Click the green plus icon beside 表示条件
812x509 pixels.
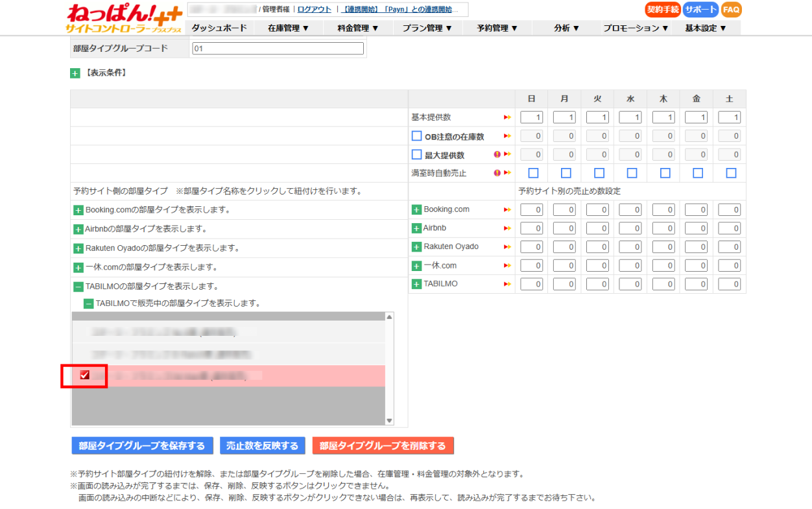75,73
